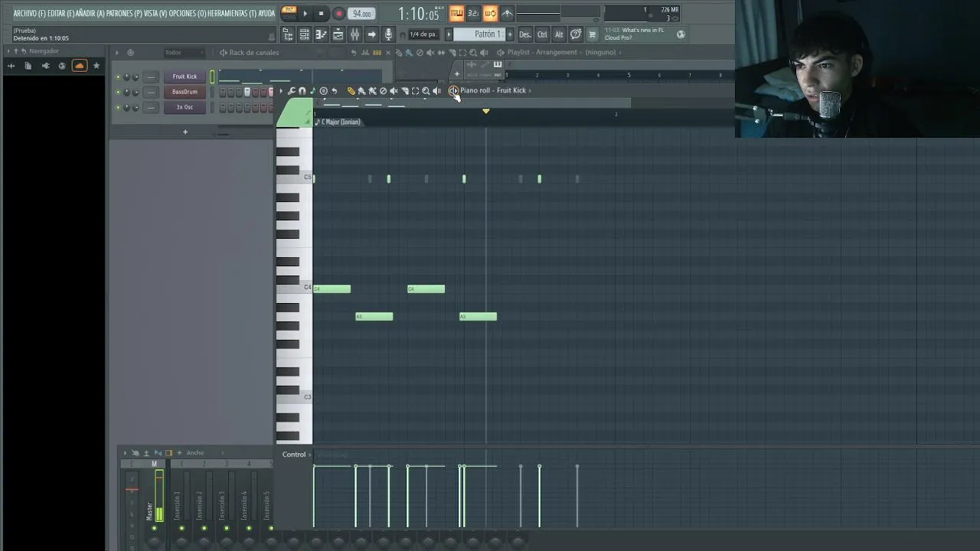980x551 pixels.
Task: Toggle the BassDrum channel mute LED
Action: 118,92
